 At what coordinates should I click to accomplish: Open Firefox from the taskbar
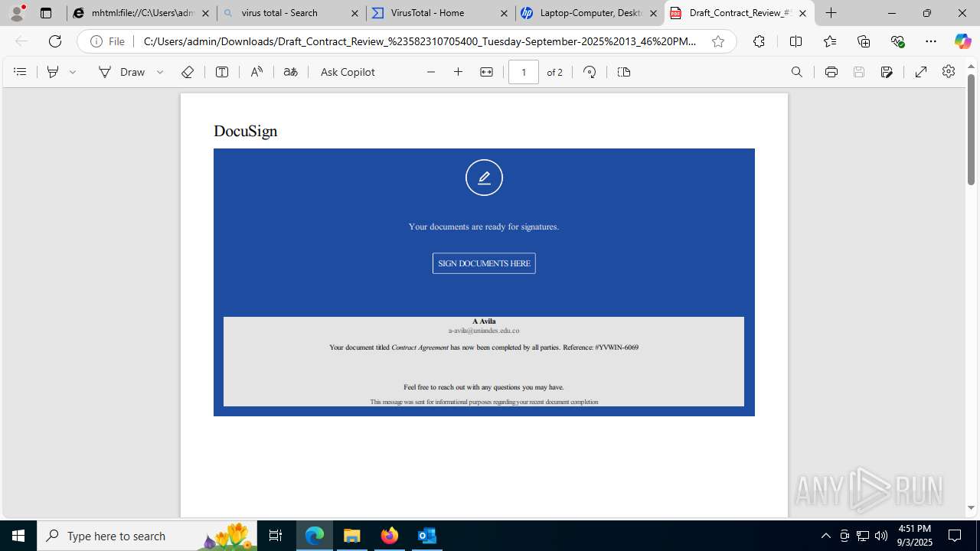pos(390,536)
